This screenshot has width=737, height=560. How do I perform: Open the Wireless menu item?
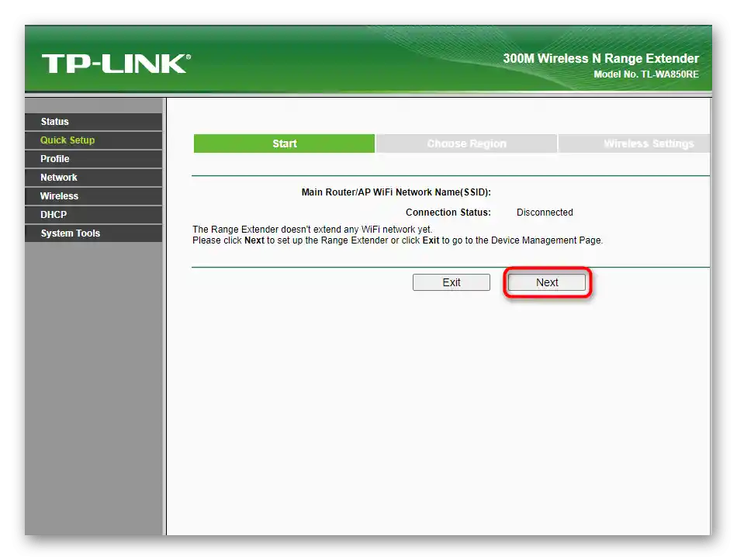(x=94, y=196)
